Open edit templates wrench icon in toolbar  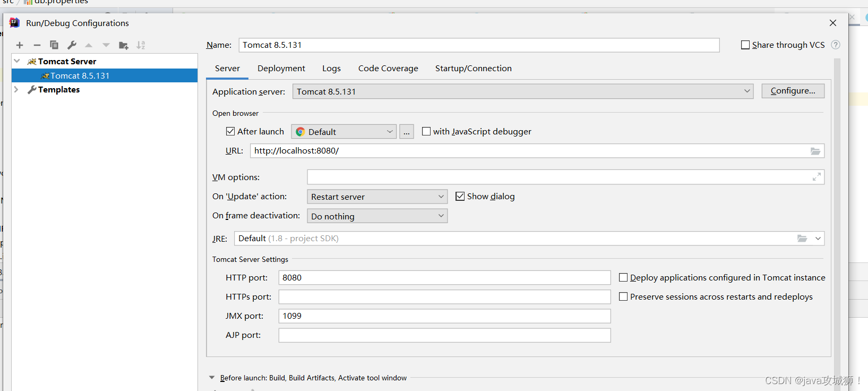72,45
